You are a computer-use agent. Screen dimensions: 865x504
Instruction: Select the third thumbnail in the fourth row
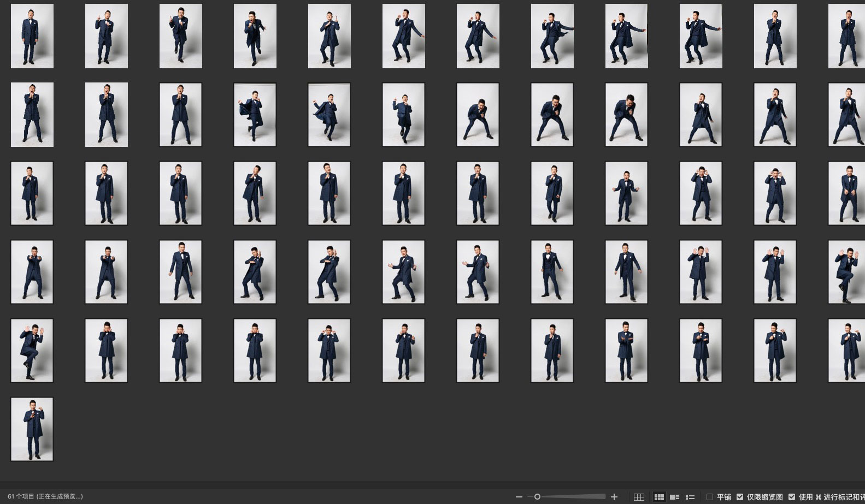[x=181, y=272]
